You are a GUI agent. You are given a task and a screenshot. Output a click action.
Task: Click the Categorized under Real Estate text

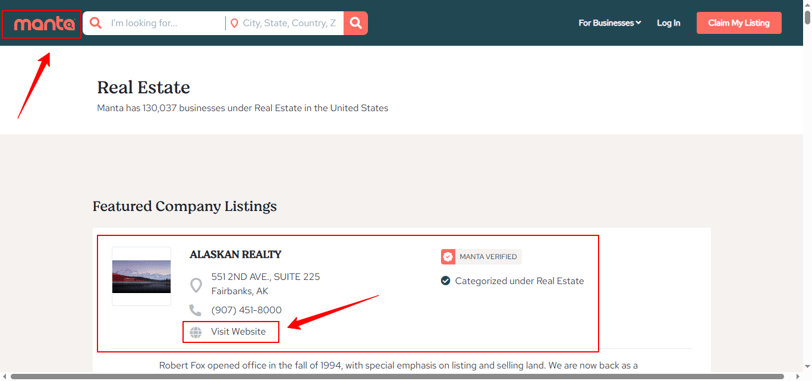click(519, 281)
